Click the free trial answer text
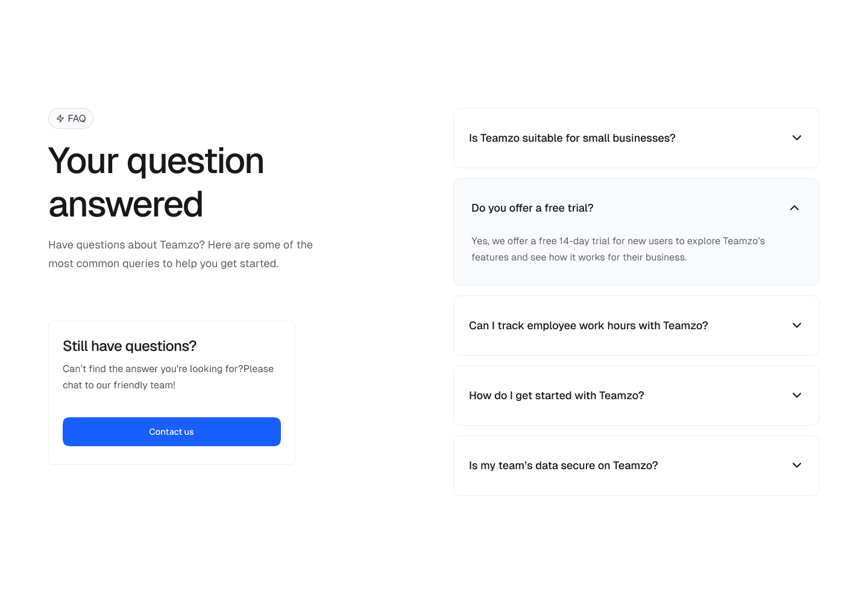The height and width of the screenshot is (603, 868). 617,249
